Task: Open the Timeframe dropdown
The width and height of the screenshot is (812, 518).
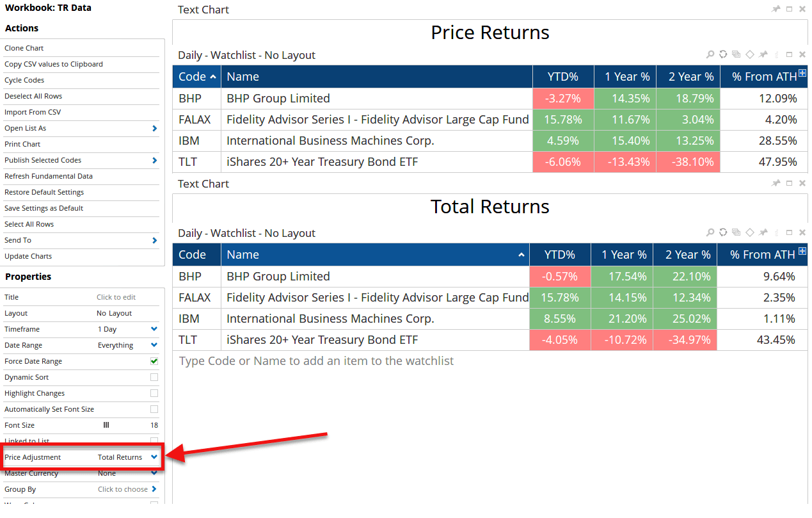Action: coord(152,329)
